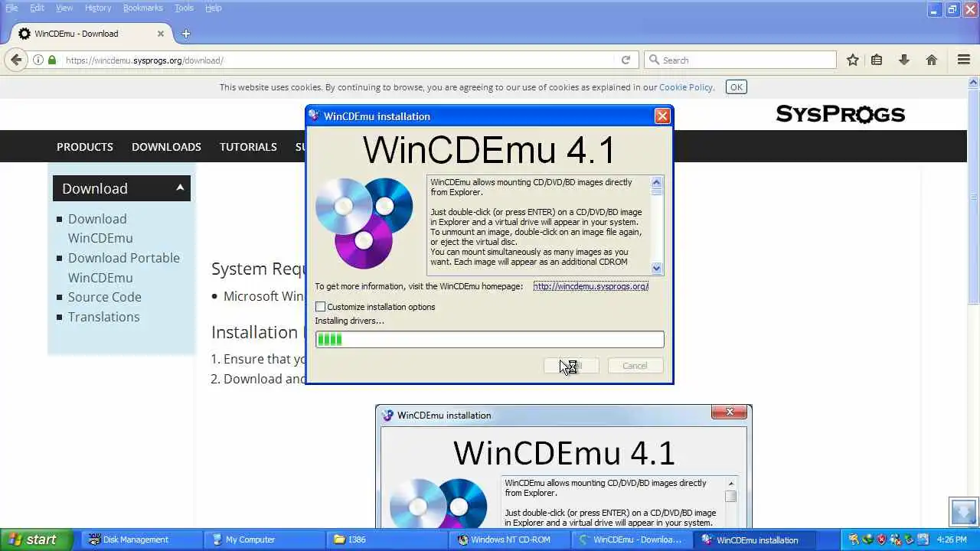Open the Help menu
This screenshot has width=980, height=551.
tap(214, 8)
